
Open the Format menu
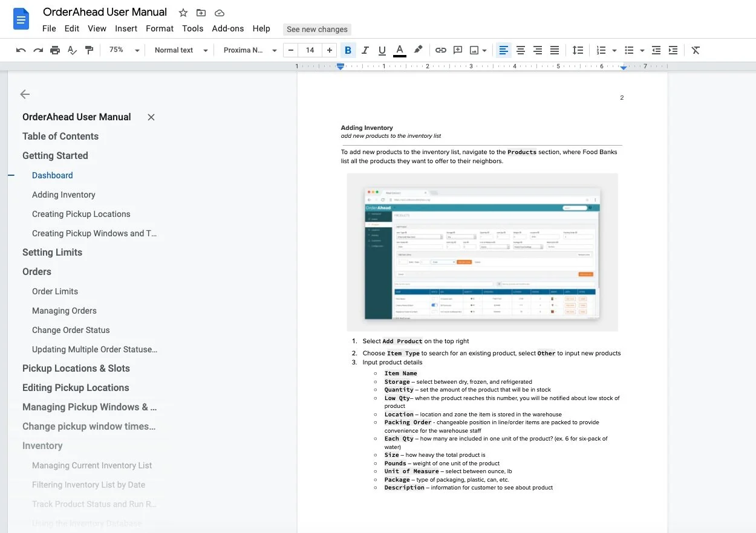(x=160, y=28)
